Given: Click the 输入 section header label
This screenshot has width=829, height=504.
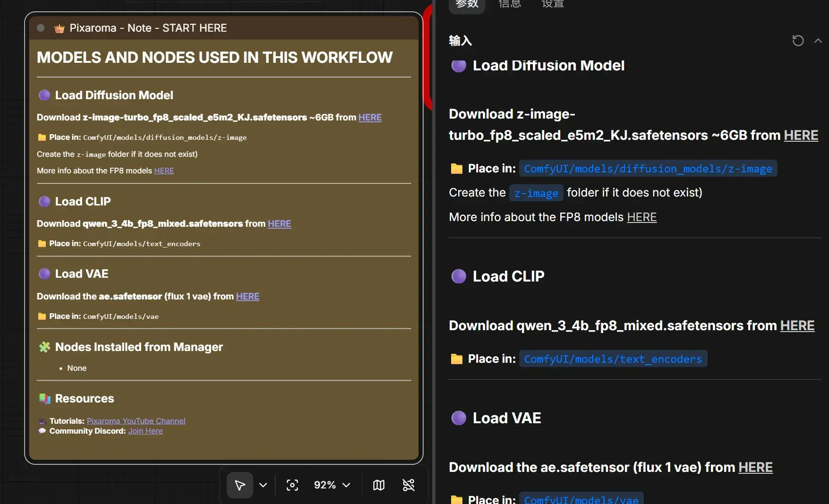Looking at the screenshot, I should click(460, 41).
